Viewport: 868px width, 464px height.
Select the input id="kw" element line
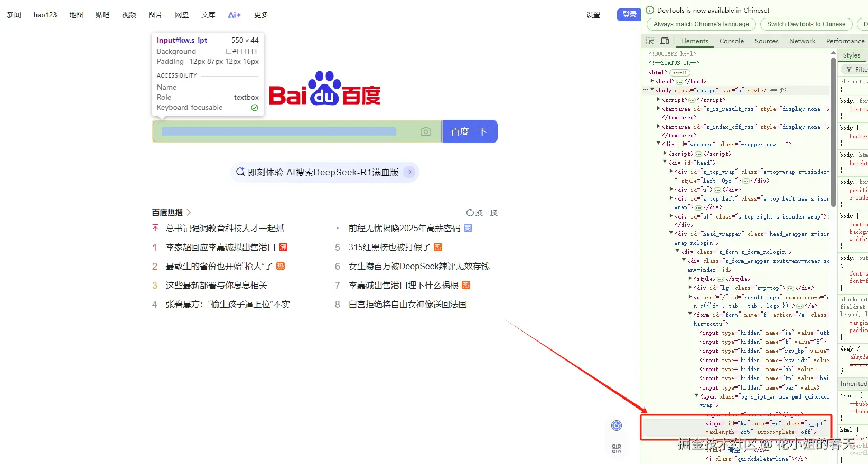point(737,428)
